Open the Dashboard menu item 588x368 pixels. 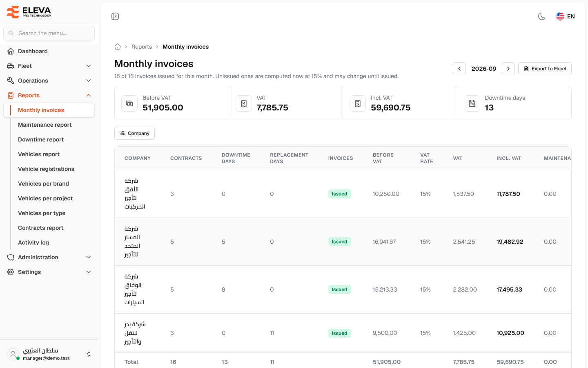[49, 51]
